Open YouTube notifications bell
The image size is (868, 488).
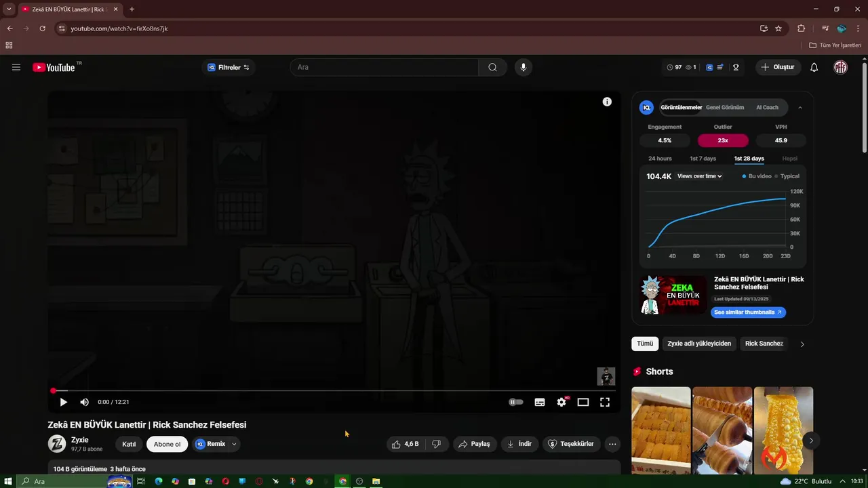tap(814, 67)
